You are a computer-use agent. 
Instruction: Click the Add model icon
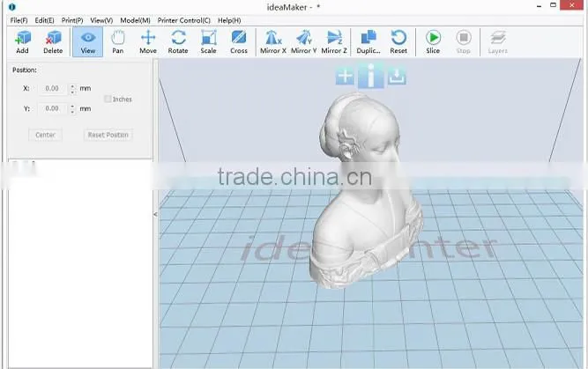click(x=23, y=41)
